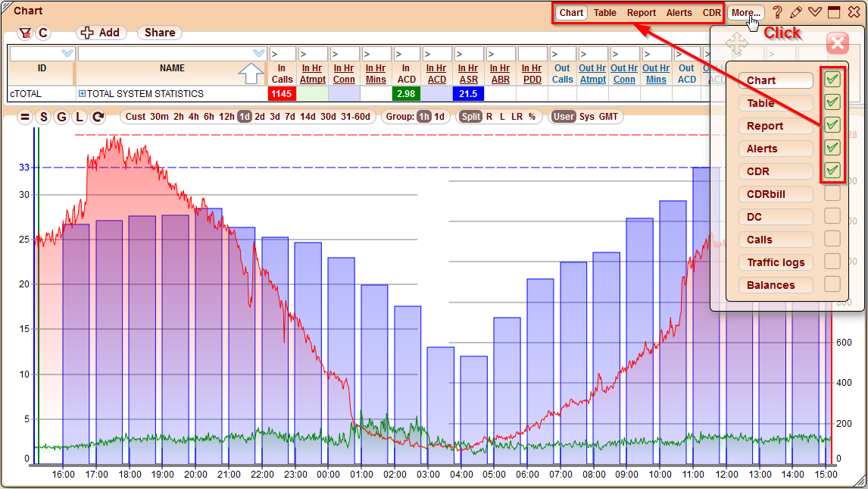Enable the Balances checkbox
This screenshot has height=489, width=868.
click(x=832, y=284)
